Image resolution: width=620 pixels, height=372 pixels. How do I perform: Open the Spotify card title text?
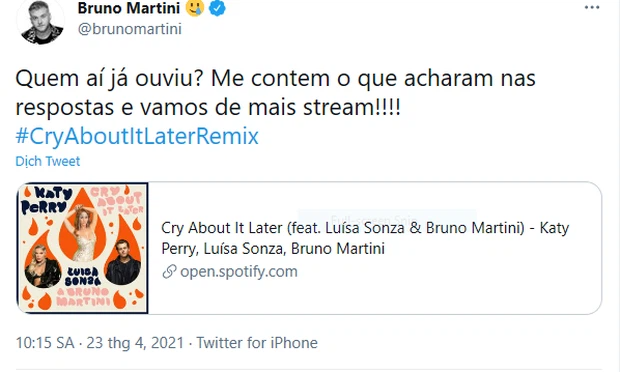pos(365,238)
